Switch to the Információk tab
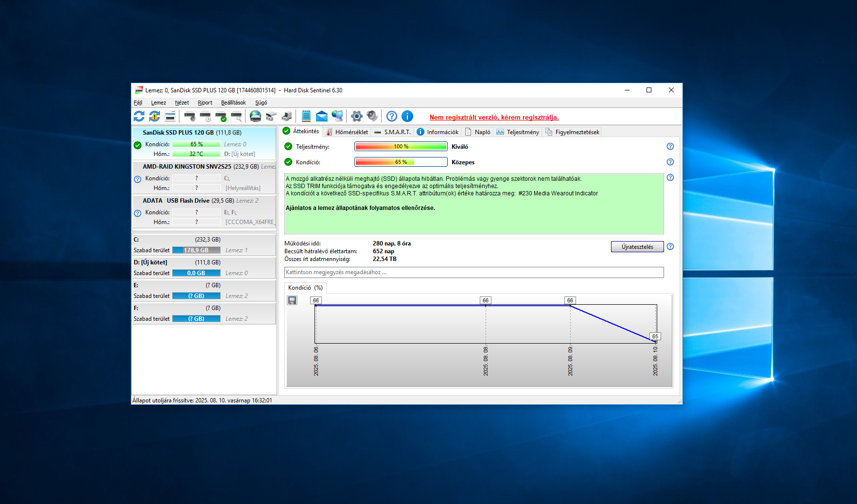 click(x=438, y=132)
